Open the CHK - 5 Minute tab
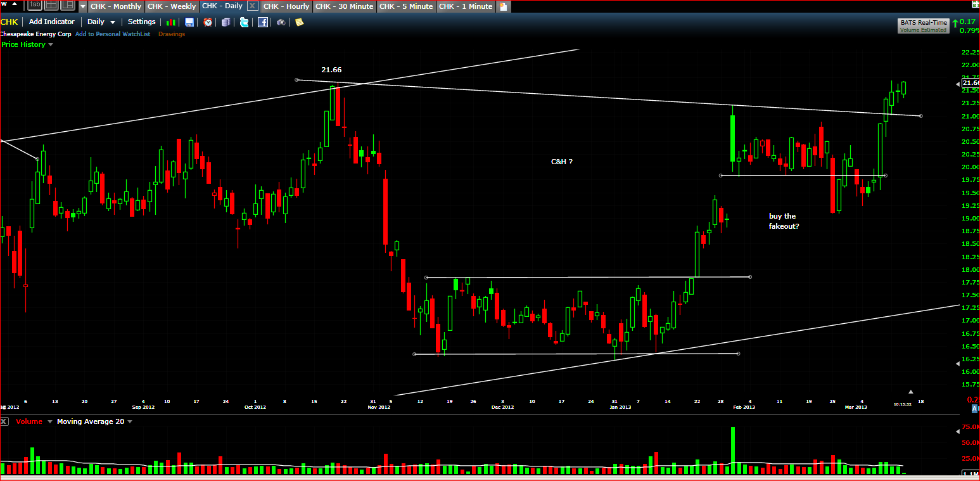 pos(405,6)
